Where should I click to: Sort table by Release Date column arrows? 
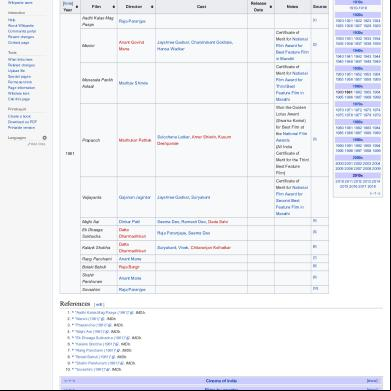(x=271, y=7)
